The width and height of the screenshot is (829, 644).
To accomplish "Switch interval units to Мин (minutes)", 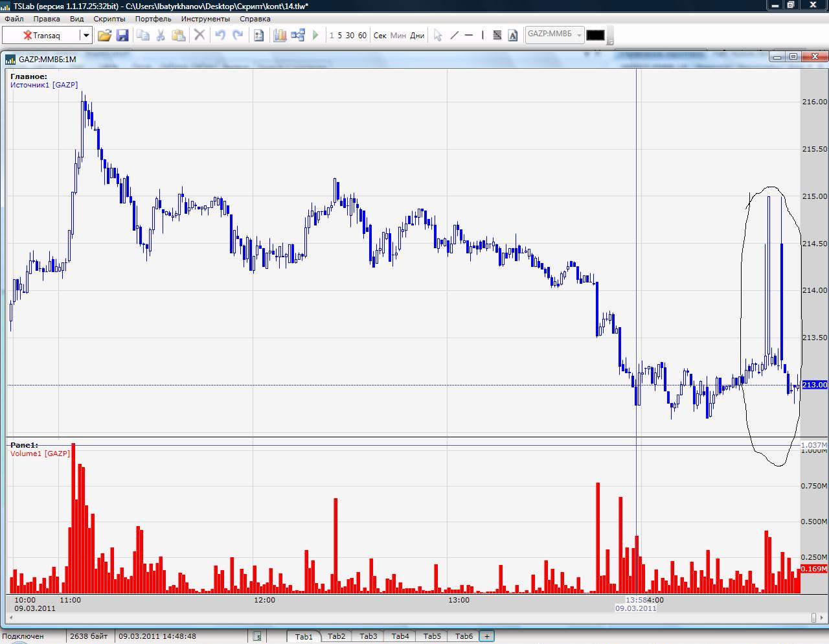I will pos(398,36).
